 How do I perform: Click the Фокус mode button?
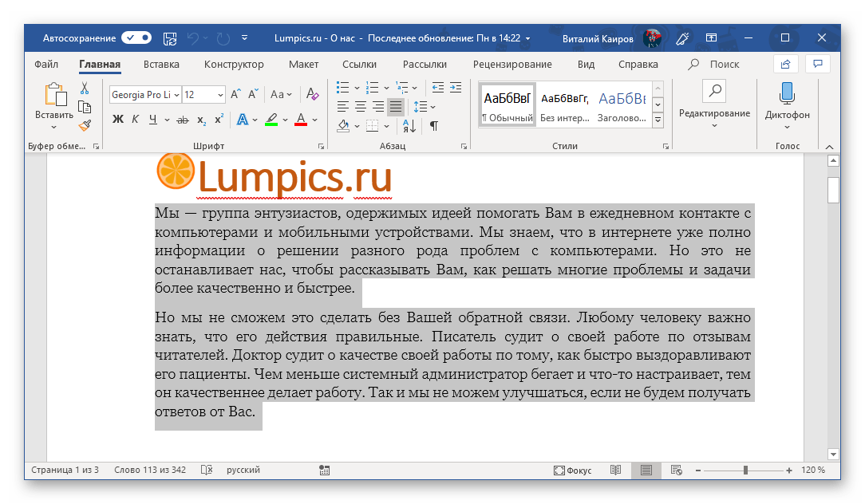[x=574, y=471]
